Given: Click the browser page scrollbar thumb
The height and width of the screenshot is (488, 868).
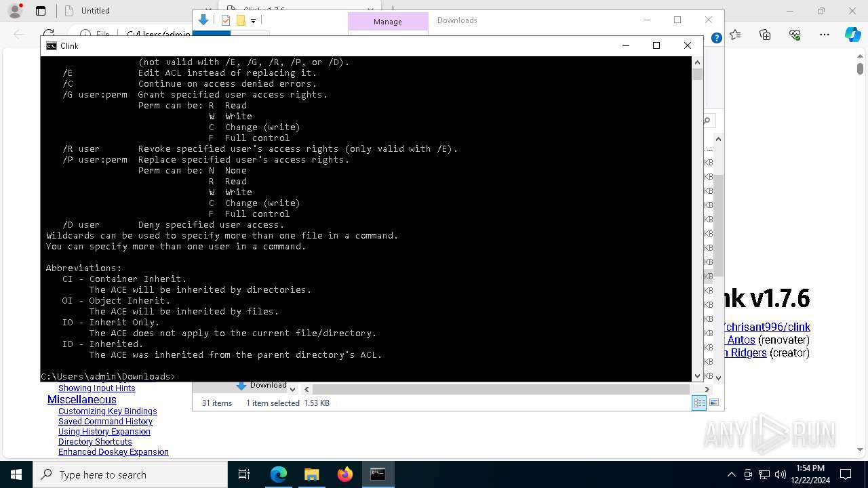Looking at the screenshot, I should [x=860, y=68].
